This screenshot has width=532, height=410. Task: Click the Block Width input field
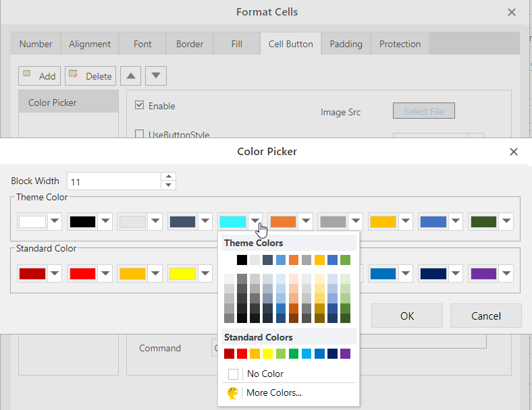[113, 181]
